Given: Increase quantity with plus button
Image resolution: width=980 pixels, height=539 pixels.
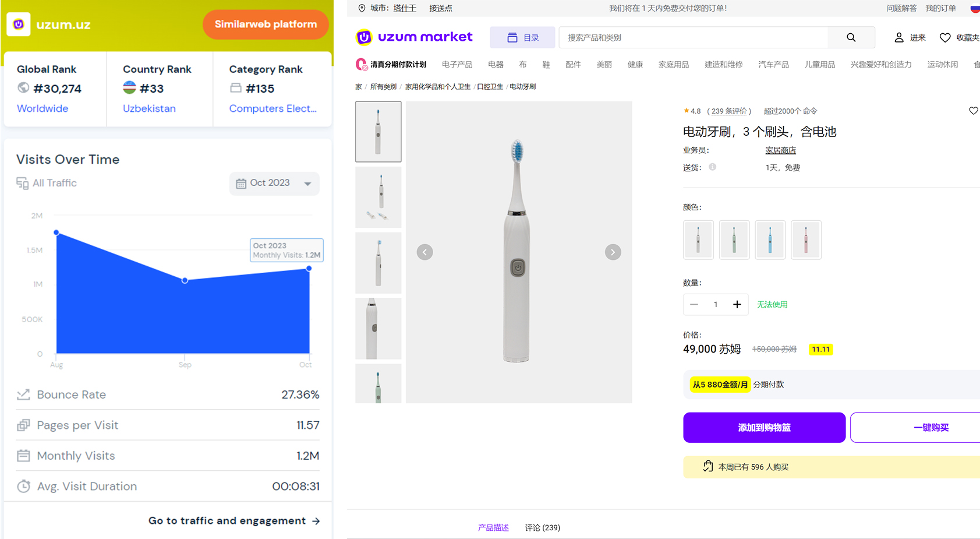Looking at the screenshot, I should (737, 304).
